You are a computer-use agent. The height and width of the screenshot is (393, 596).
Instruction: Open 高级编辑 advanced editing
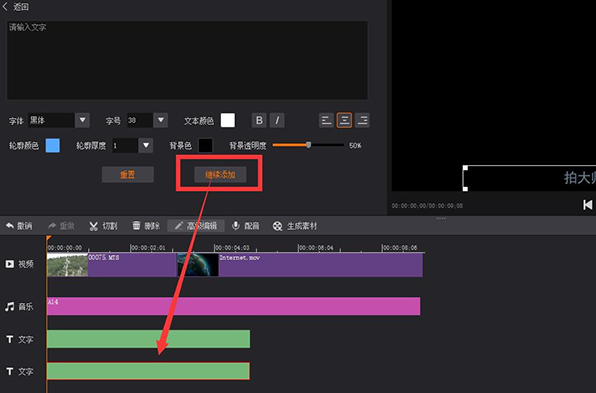tap(196, 226)
